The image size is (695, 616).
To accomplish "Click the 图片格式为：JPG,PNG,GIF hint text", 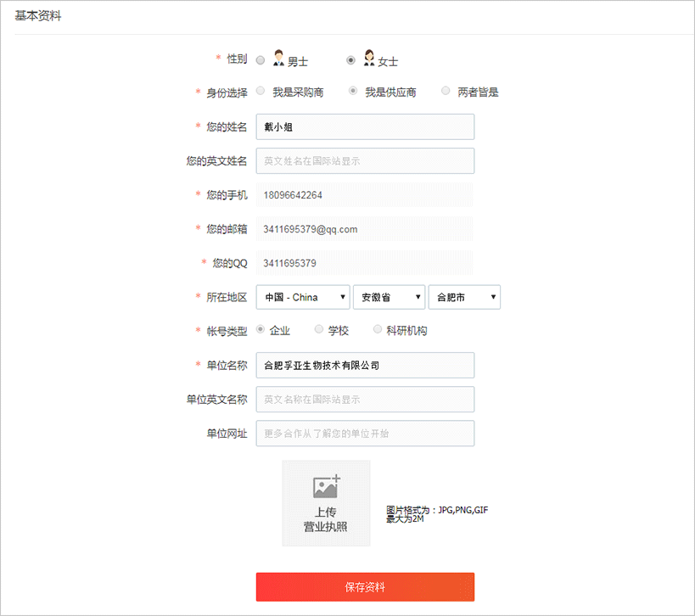I will point(437,510).
